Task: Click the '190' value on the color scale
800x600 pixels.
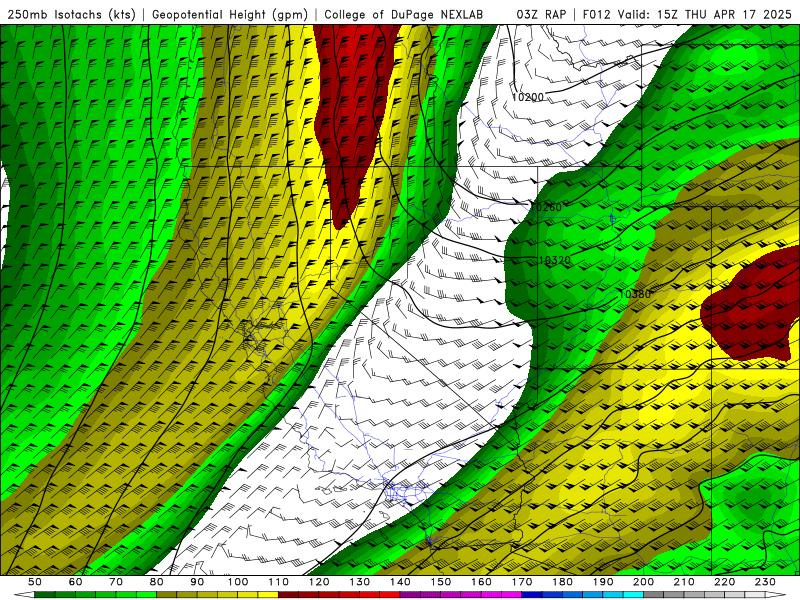Action: pos(603,582)
